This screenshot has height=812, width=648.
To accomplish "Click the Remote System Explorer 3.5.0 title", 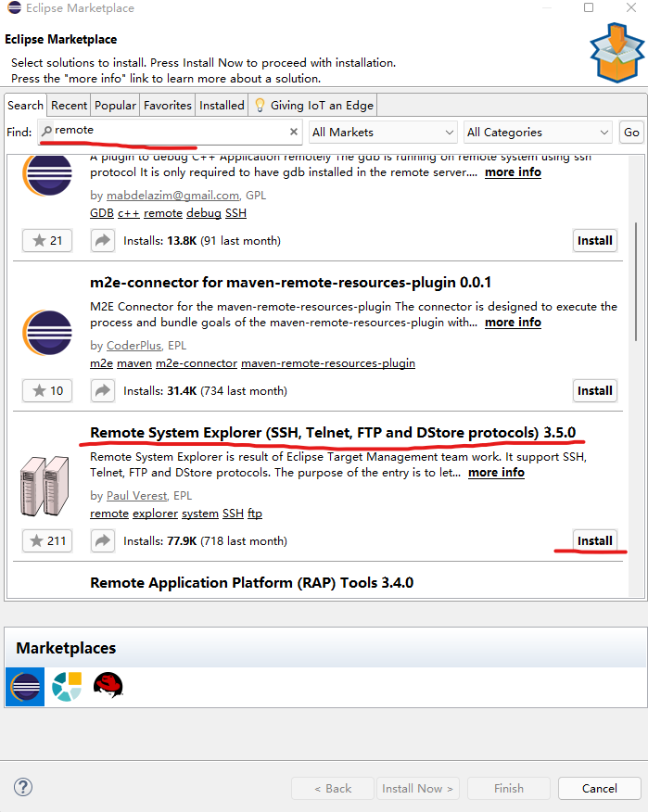I will [x=333, y=432].
